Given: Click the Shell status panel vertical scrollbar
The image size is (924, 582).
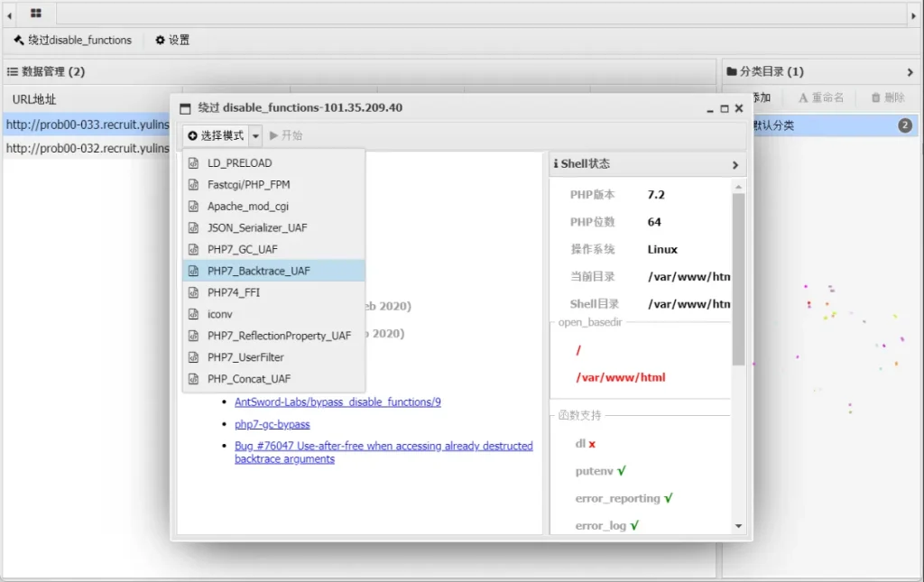Looking at the screenshot, I should click(x=738, y=280).
